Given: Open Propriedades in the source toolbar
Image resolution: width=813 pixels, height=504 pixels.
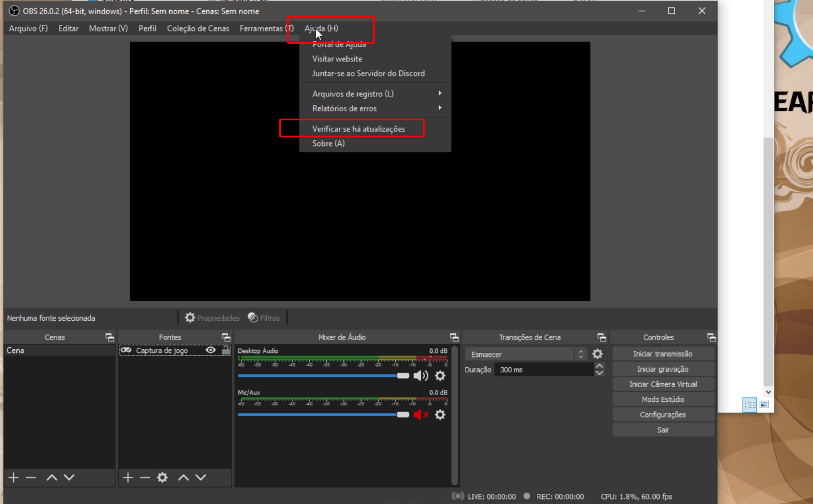Looking at the screenshot, I should point(212,318).
